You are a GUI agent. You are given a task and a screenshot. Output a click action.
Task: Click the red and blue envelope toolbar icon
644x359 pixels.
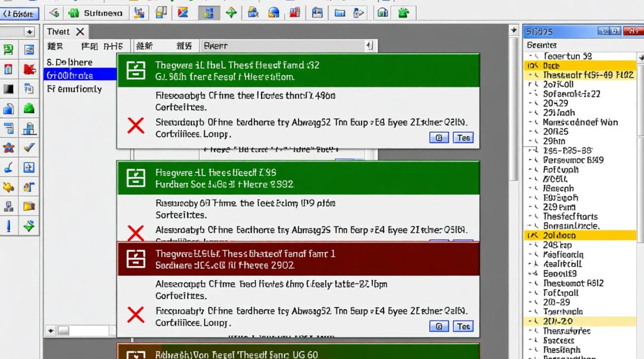(x=183, y=13)
